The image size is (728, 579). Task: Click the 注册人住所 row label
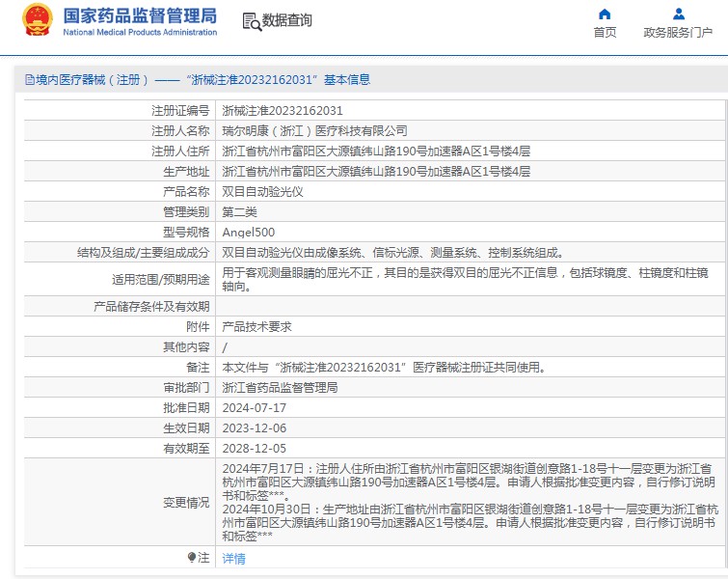click(x=180, y=152)
